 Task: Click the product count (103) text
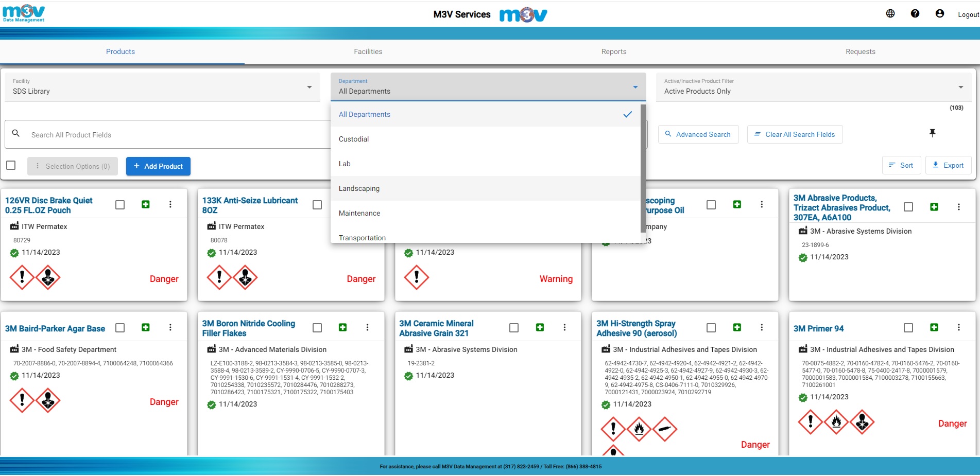pyautogui.click(x=956, y=108)
